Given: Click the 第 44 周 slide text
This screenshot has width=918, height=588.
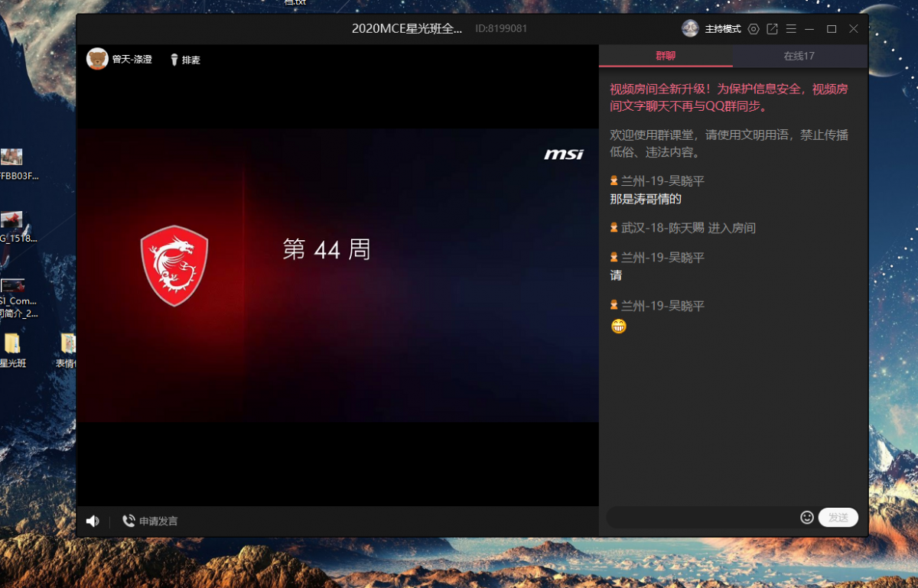Looking at the screenshot, I should click(327, 249).
